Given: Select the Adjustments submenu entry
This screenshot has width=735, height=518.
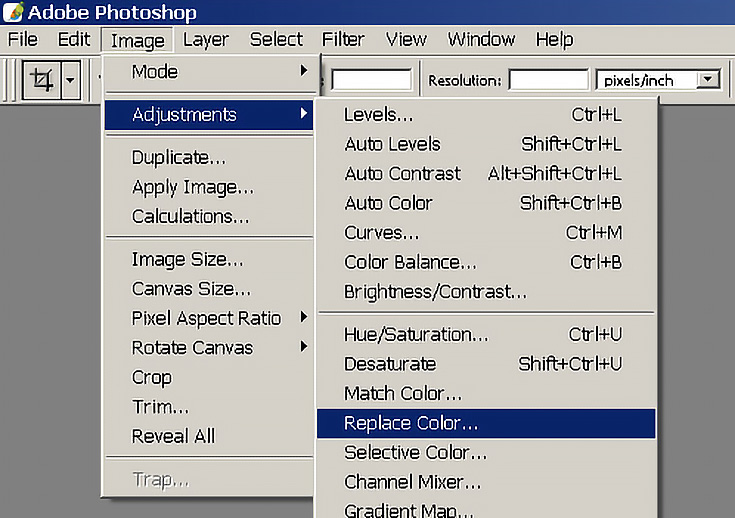Looking at the screenshot, I should click(x=209, y=114).
